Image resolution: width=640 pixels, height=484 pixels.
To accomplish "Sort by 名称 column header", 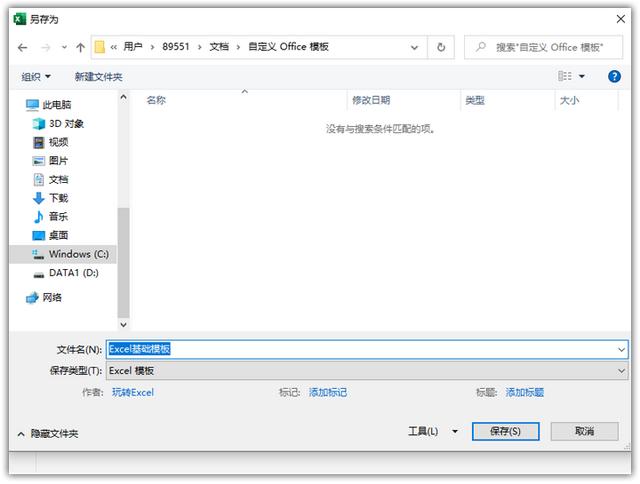I will coord(156,100).
